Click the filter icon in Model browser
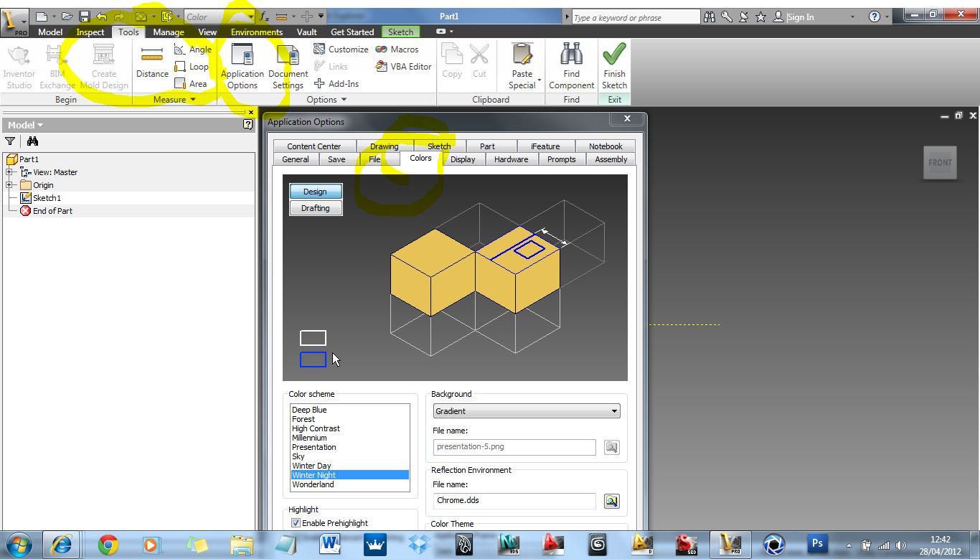This screenshot has width=980, height=559. (10, 141)
